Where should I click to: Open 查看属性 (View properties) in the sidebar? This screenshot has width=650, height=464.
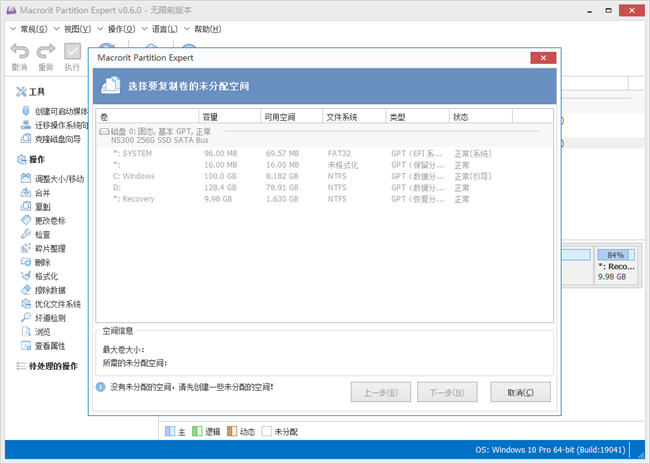[x=49, y=346]
